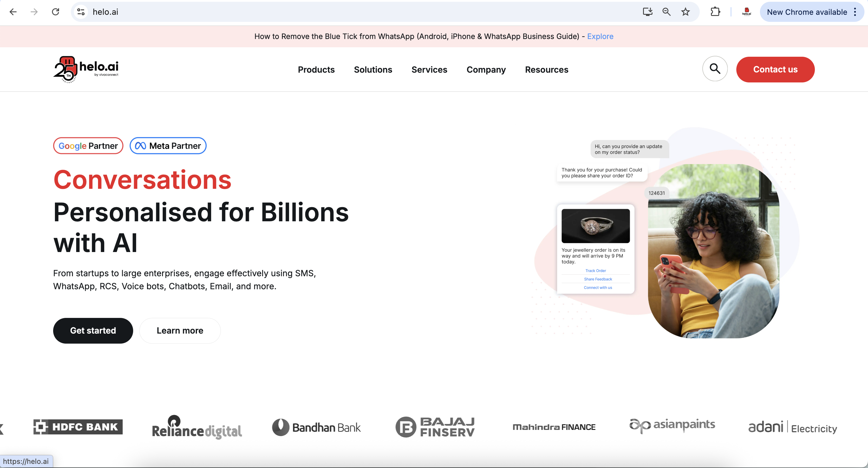Click the Asian Paints logo
The image size is (868, 468).
tap(672, 425)
